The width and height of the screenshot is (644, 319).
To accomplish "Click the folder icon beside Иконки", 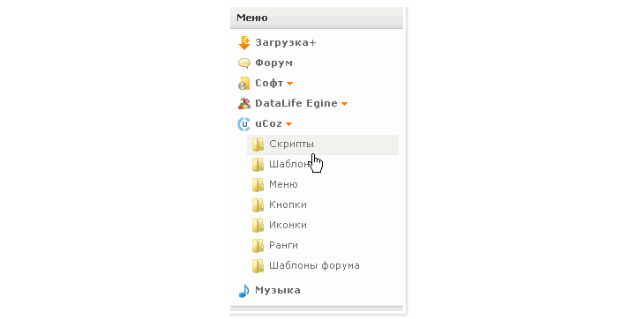I will [258, 225].
